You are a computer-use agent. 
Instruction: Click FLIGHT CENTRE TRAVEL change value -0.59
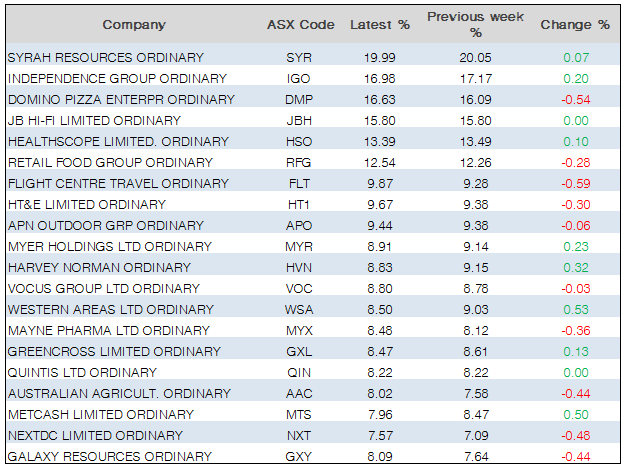[x=574, y=183]
